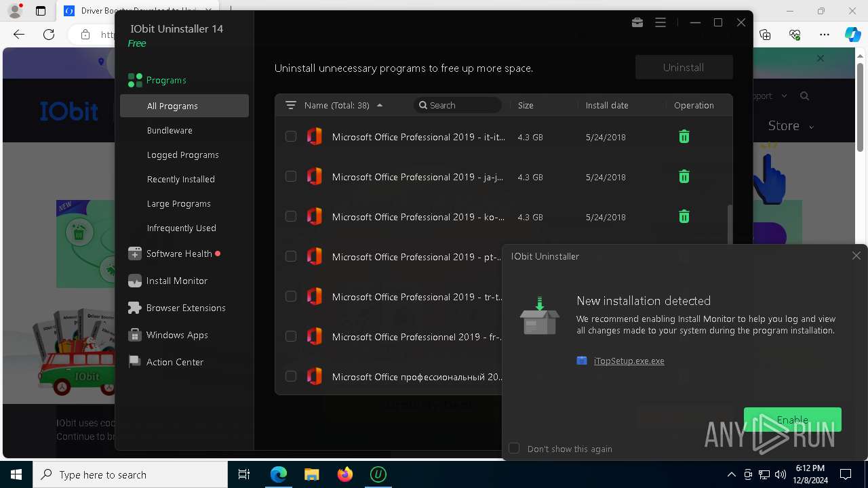Click the Edge Copilot icon
Viewport: 868px width, 488px height.
(852, 35)
